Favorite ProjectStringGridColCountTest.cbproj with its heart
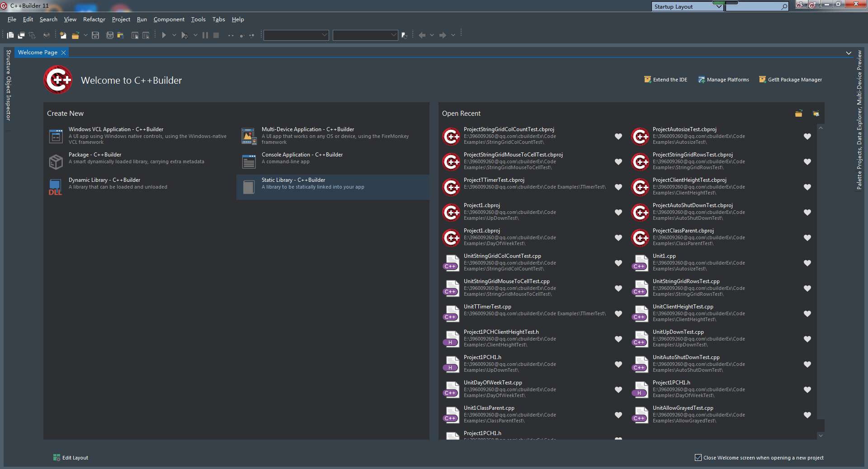Viewport: 868px width, 469px height. coord(618,136)
